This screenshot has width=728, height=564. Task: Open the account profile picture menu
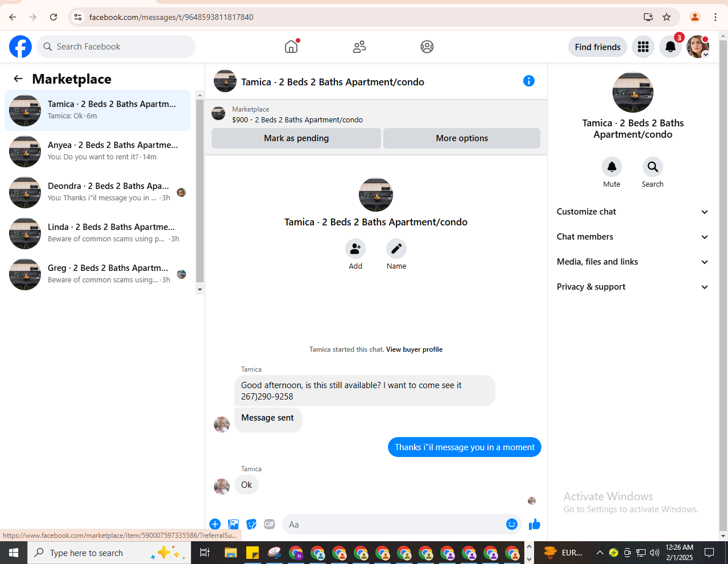(x=697, y=47)
